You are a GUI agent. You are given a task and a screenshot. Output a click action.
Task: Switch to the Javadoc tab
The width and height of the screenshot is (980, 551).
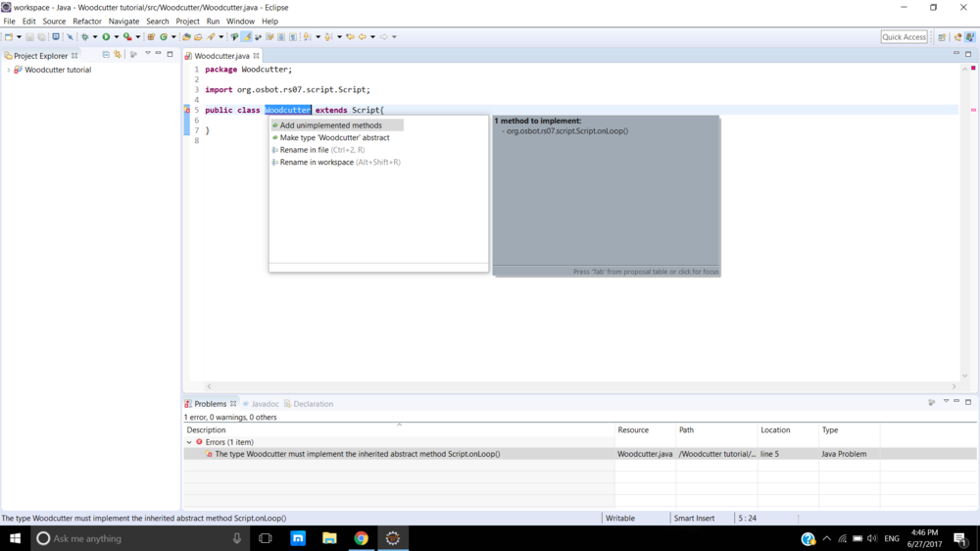[260, 404]
